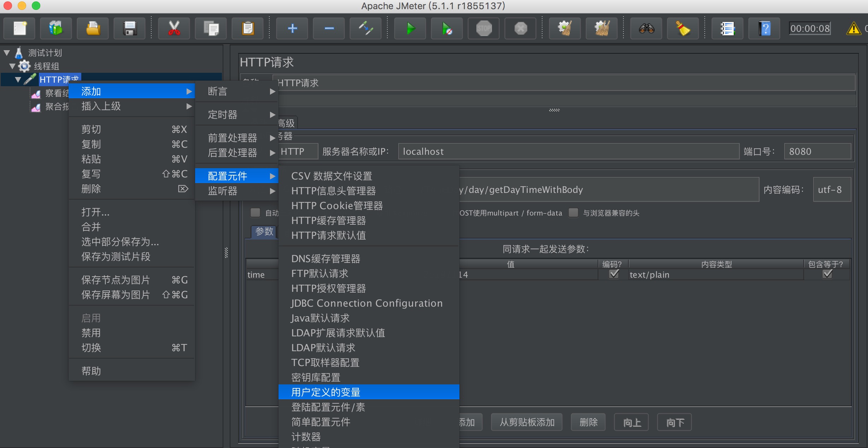
Task: Click the 向上 button
Action: (x=632, y=422)
